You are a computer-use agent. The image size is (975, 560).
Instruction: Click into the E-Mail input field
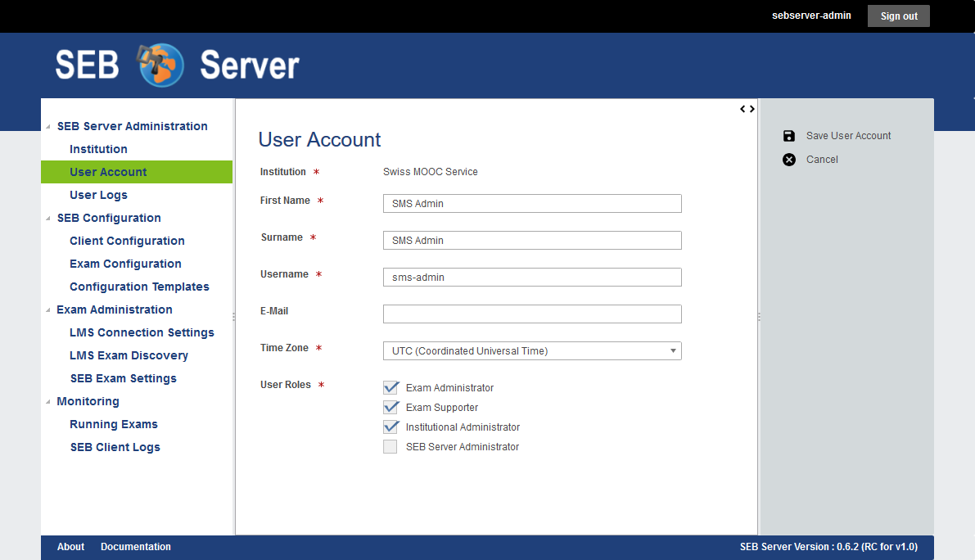(531, 314)
